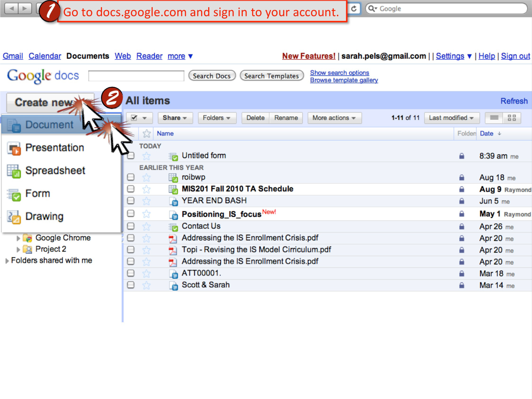532x399 pixels.
Task: Click the Sign out link
Action: (515, 56)
